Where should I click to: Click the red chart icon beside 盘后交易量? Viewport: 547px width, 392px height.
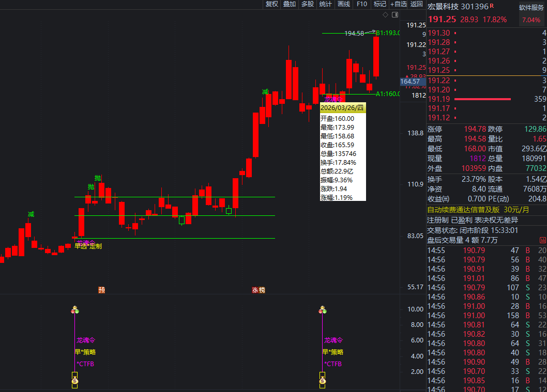click(542, 240)
